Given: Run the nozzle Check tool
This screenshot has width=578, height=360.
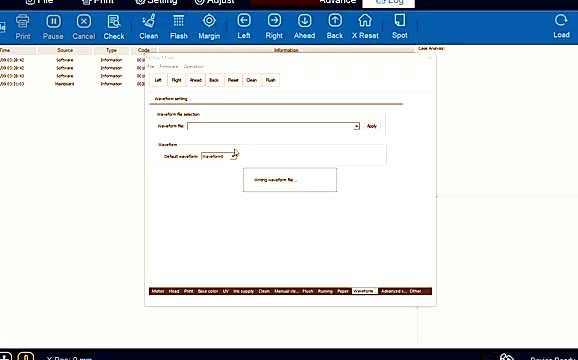Looking at the screenshot, I should (x=114, y=27).
